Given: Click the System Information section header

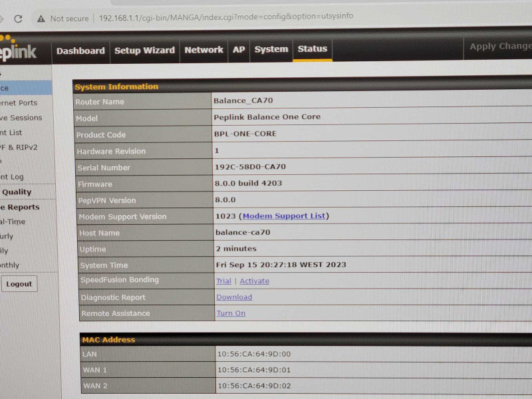Looking at the screenshot, I should [x=116, y=86].
